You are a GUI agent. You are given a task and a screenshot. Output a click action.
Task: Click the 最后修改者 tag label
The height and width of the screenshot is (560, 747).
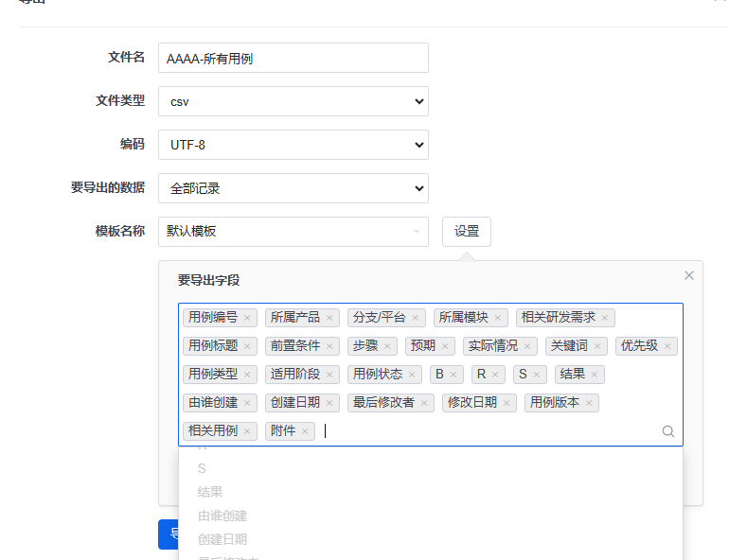pyautogui.click(x=383, y=403)
